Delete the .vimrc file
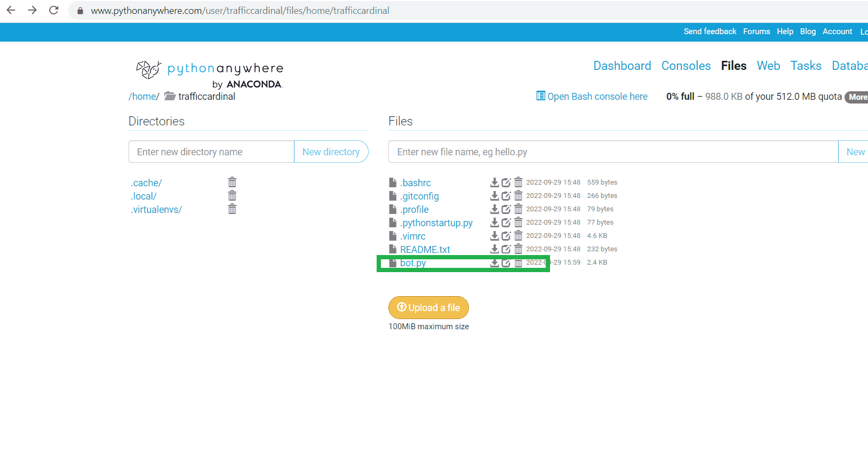Screen dimensions: 868x461 click(x=518, y=236)
